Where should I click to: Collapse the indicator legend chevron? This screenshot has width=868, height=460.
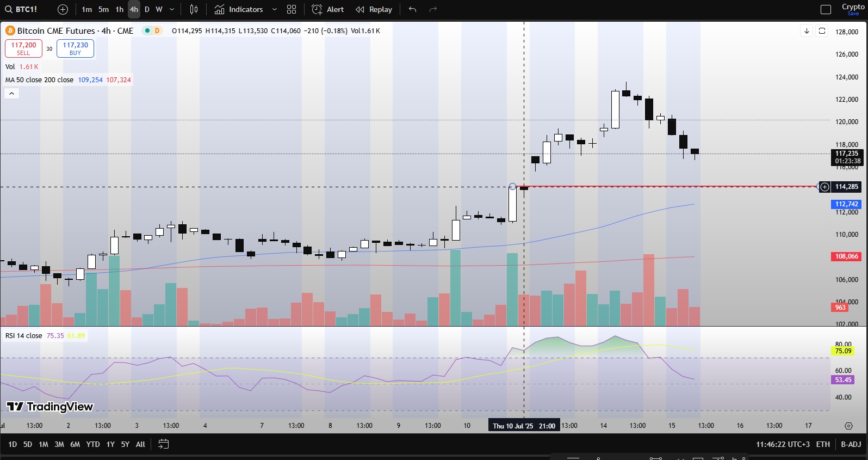pos(11,94)
